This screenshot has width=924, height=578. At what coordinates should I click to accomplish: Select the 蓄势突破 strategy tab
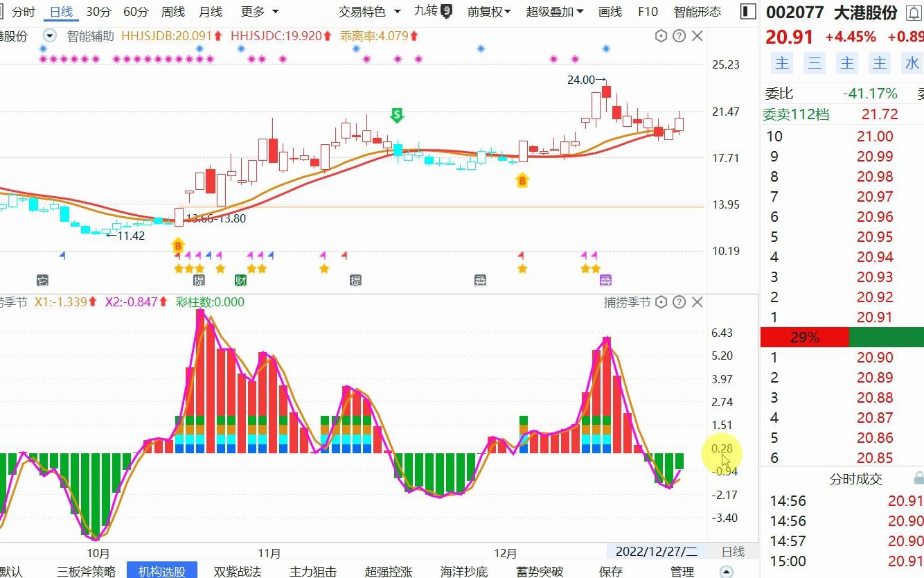(540, 571)
